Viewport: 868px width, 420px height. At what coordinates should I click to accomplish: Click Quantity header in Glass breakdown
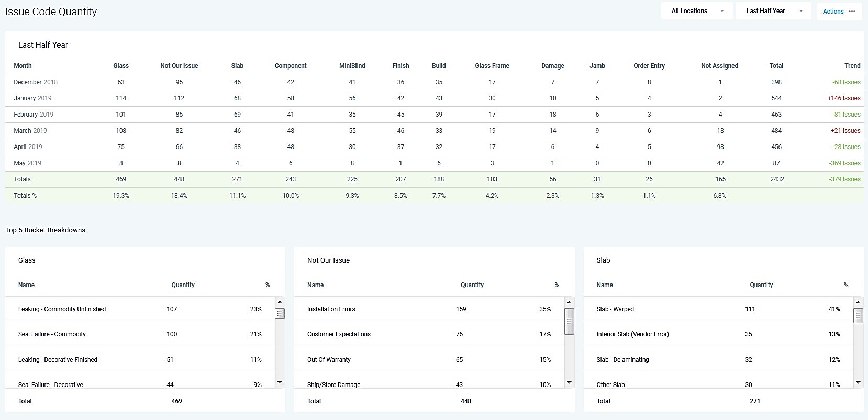click(183, 285)
